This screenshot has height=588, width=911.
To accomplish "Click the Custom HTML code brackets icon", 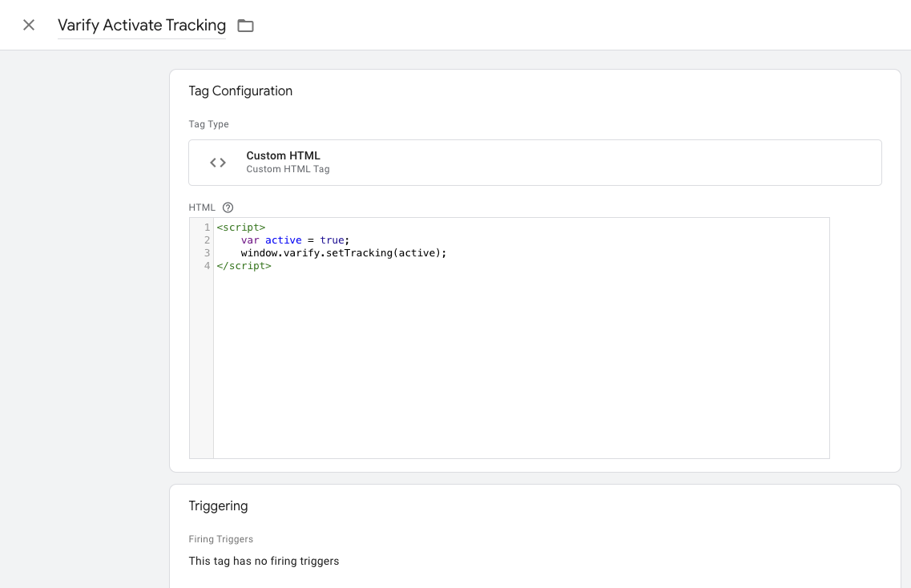I will point(218,163).
